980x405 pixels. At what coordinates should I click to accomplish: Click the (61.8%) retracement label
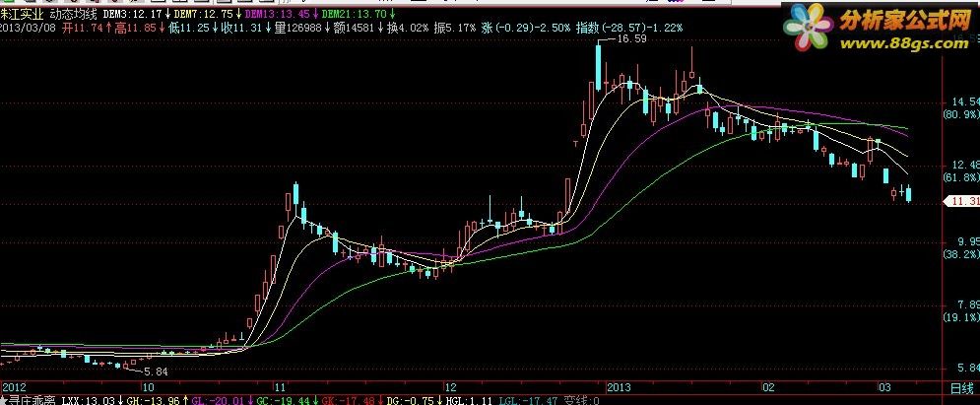click(961, 178)
